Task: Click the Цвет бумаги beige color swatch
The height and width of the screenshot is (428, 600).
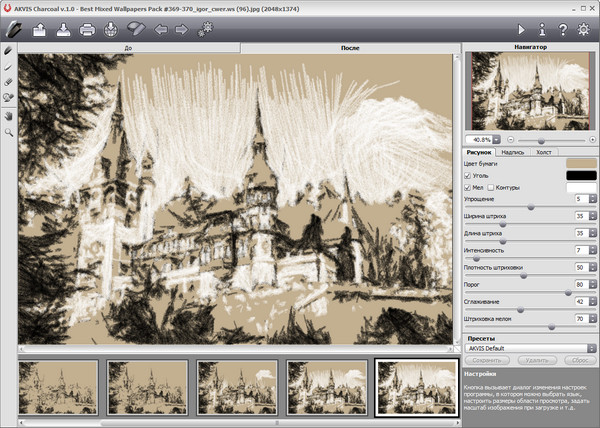Action: [x=581, y=162]
